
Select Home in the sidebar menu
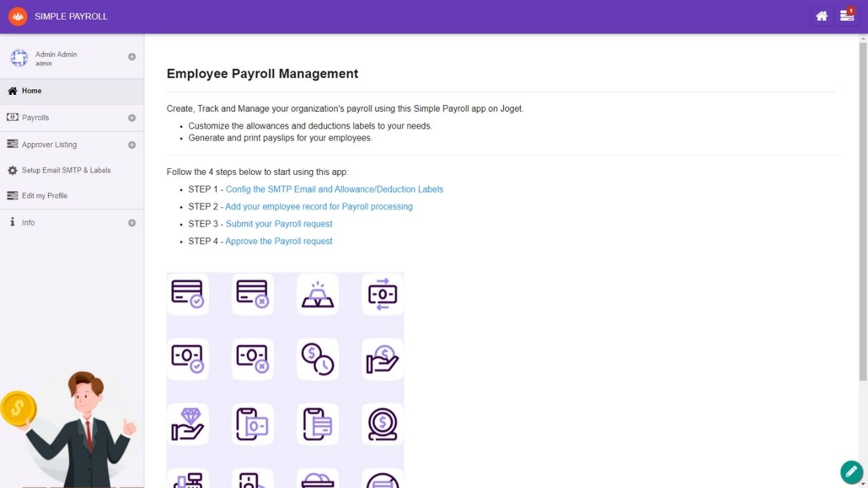[x=31, y=91]
